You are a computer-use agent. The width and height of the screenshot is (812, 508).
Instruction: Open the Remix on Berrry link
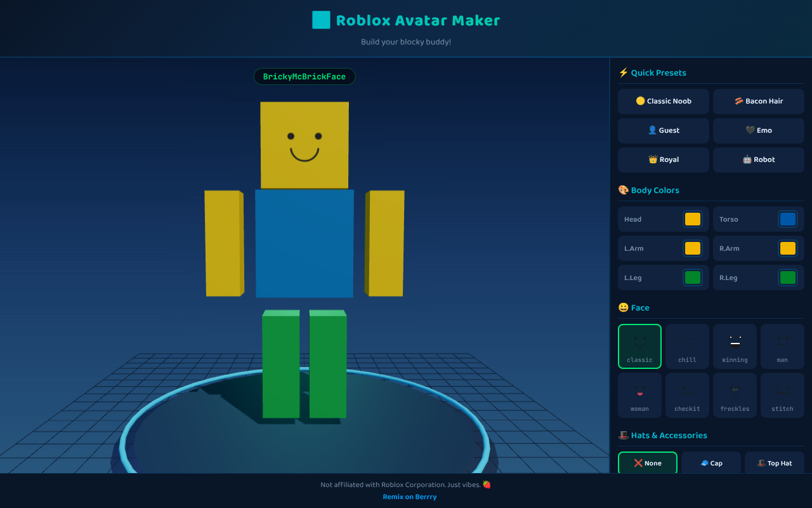(x=409, y=497)
